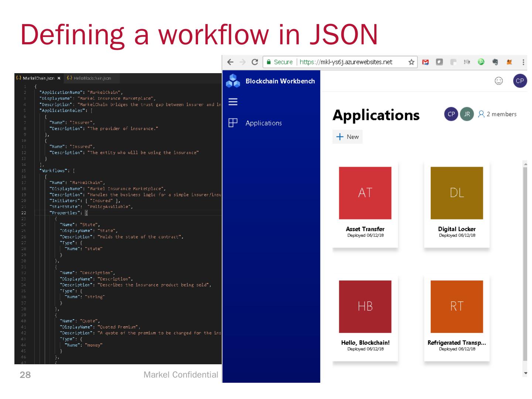Open the Digital Locker DL thumbnail
This screenshot has width=532, height=399.
[457, 193]
